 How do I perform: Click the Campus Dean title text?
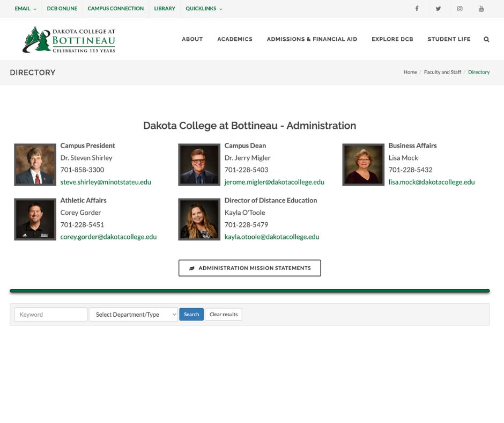click(245, 146)
